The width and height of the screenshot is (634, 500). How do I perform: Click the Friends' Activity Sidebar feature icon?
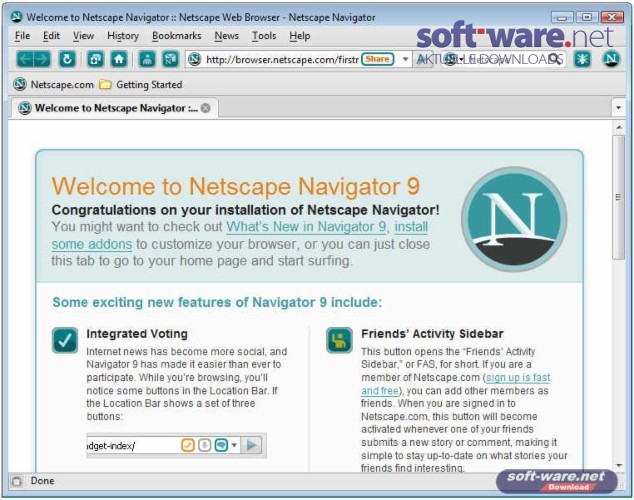point(339,340)
